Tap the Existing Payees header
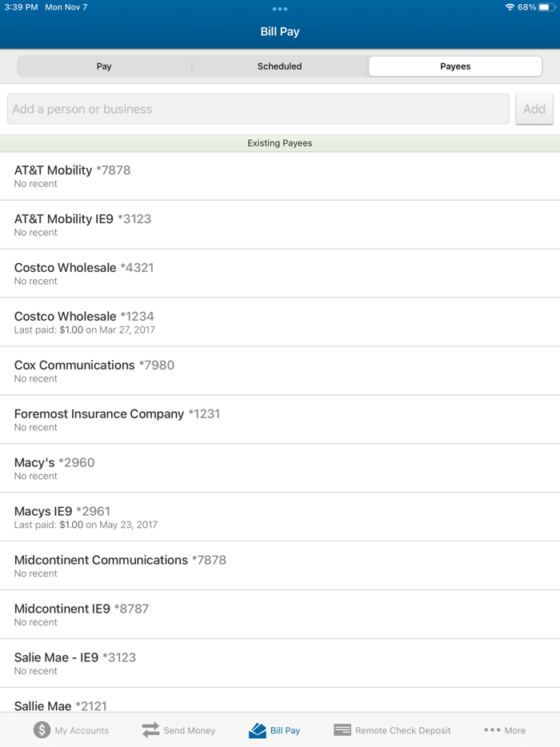This screenshot has width=560, height=747. click(x=280, y=143)
